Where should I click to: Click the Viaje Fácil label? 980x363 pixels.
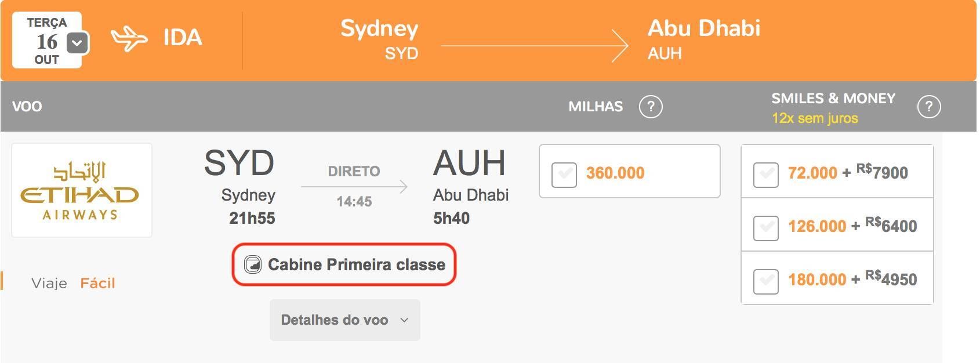pyautogui.click(x=73, y=283)
